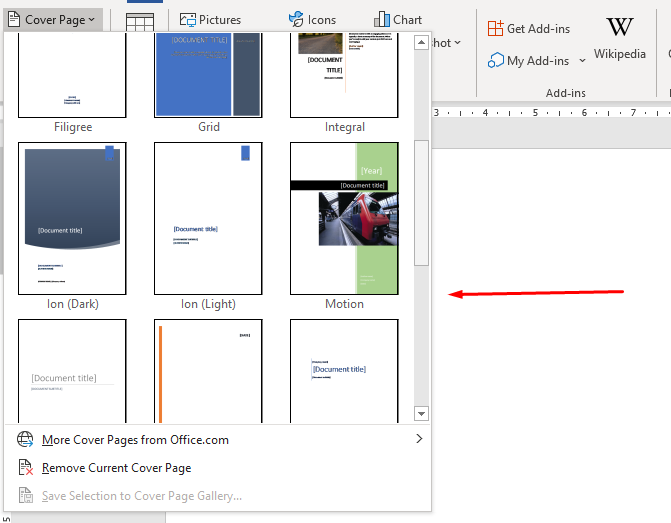Click the Table grid icon

click(x=140, y=21)
